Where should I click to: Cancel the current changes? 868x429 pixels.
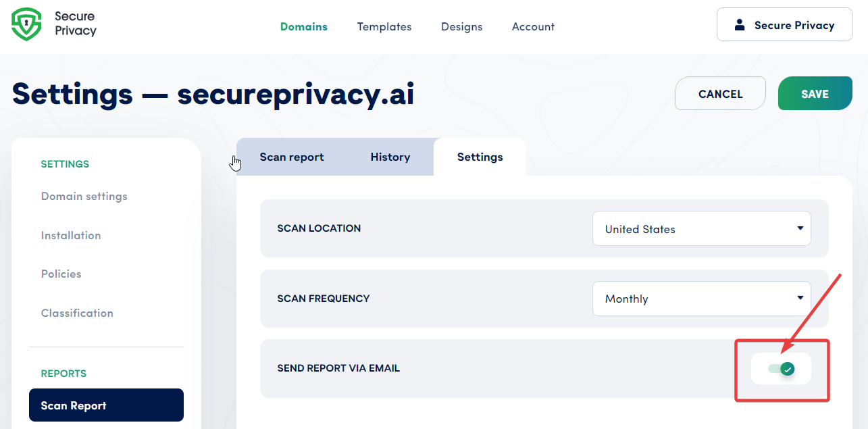(x=720, y=94)
